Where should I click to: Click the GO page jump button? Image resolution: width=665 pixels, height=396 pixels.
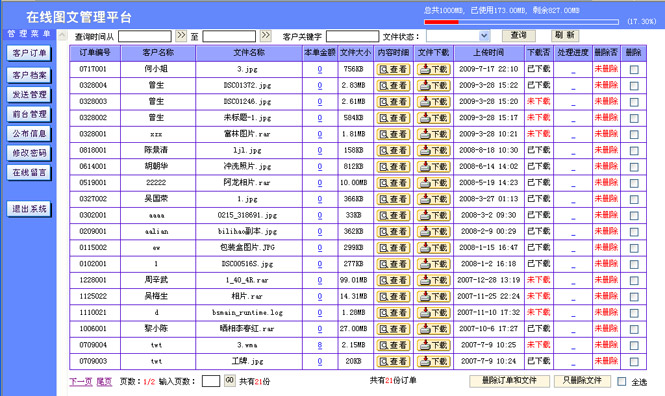(x=229, y=380)
